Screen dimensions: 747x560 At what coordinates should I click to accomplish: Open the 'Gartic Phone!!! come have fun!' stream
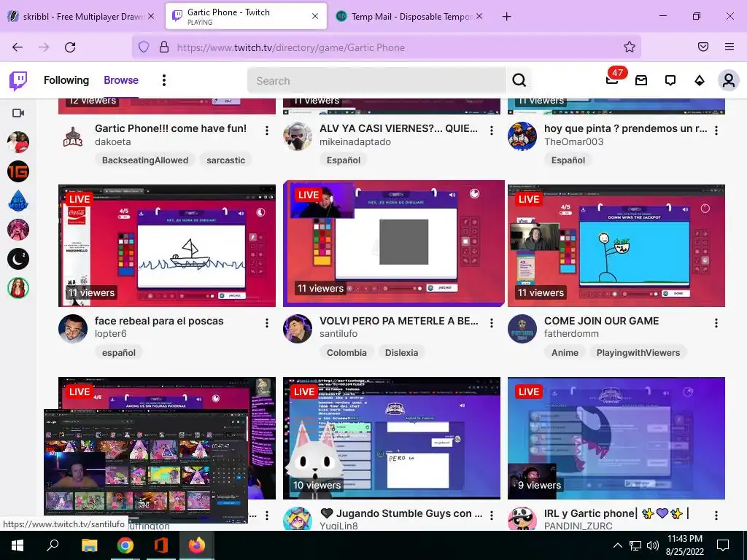(171, 128)
